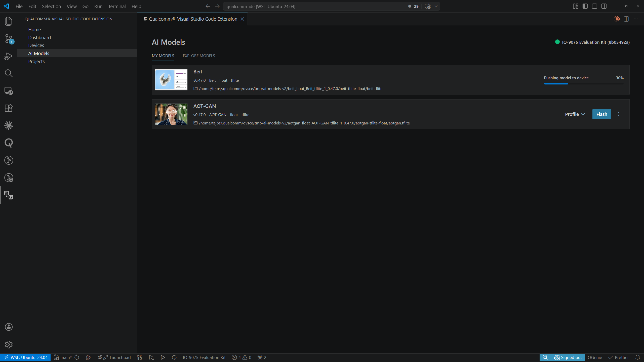Open the Accounts menu icon
Image resolution: width=644 pixels, height=362 pixels.
coord(9,327)
